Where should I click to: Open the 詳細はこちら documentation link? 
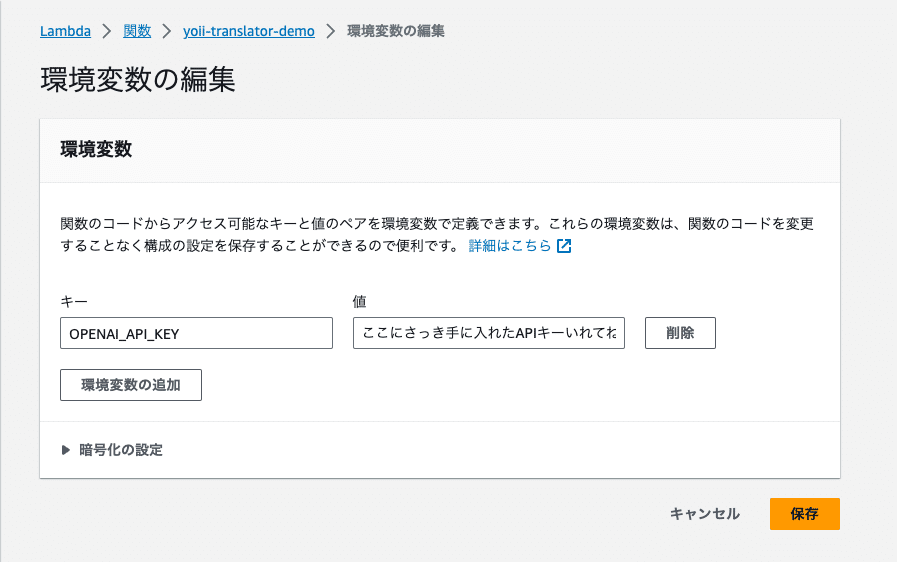pyautogui.click(x=509, y=246)
